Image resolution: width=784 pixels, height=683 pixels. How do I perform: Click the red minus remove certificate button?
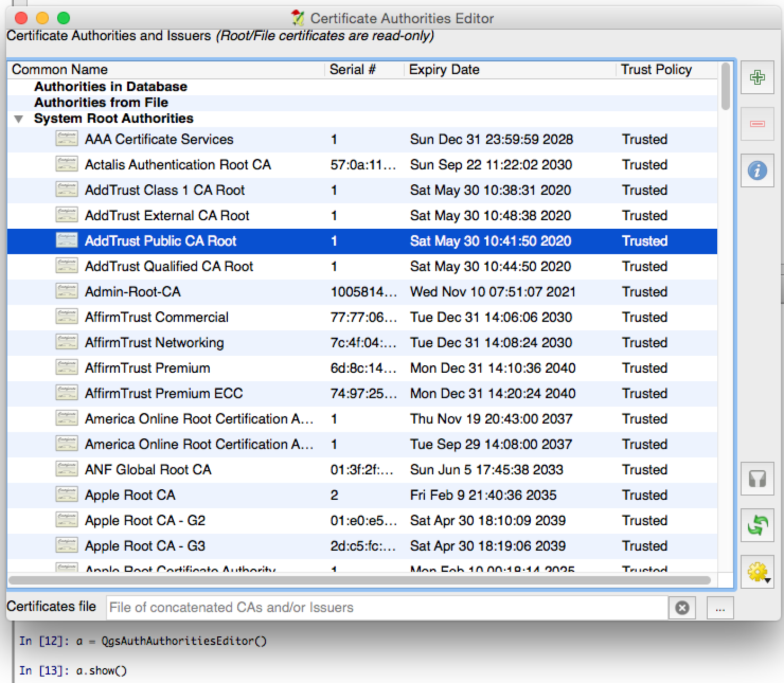point(757,124)
